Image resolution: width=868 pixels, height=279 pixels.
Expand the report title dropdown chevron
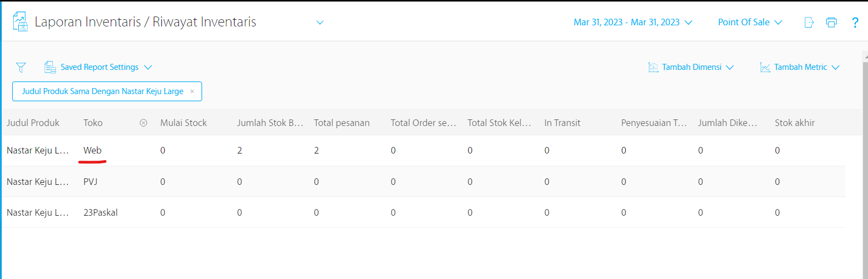click(x=320, y=23)
